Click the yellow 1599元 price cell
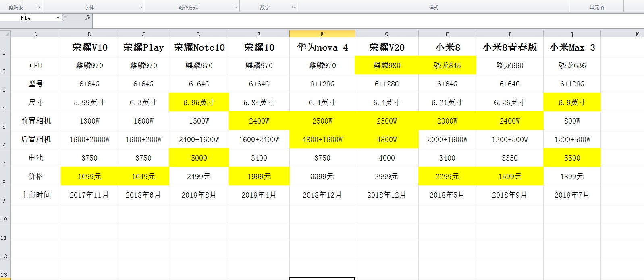Image resolution: width=644 pixels, height=280 pixels. click(x=510, y=176)
